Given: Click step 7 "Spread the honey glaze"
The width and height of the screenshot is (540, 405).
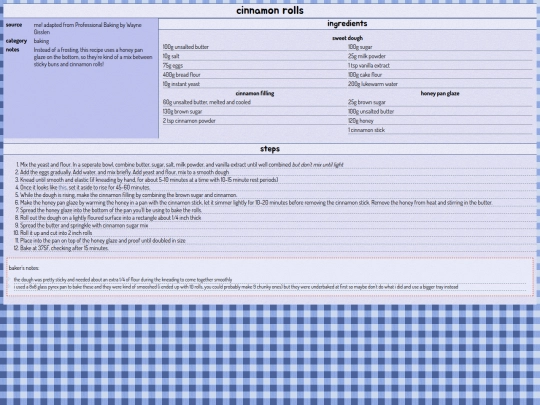Looking at the screenshot, I should (111, 210).
